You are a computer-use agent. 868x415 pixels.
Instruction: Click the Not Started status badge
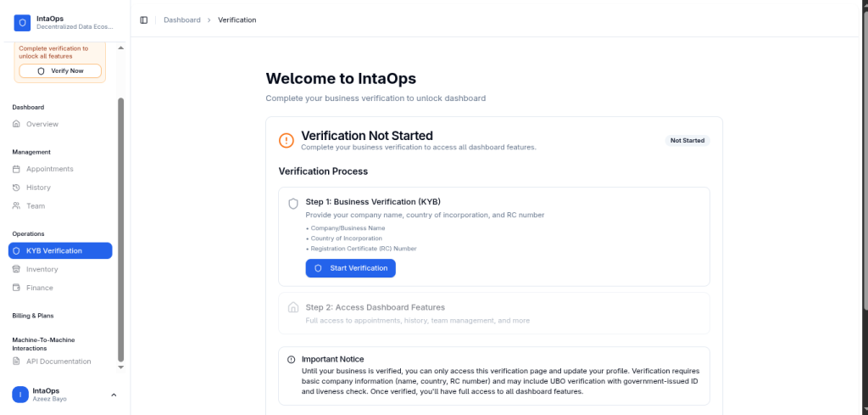coord(687,140)
